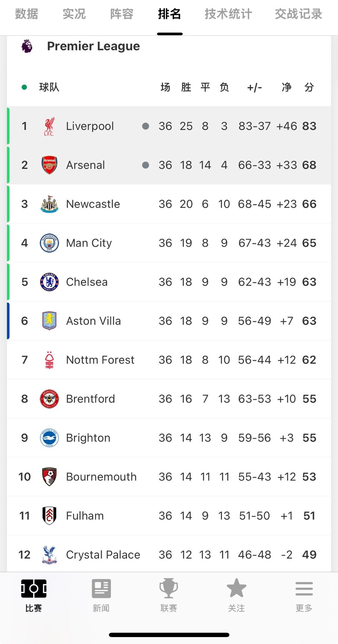Tap the 关注 star icon
The image size is (338, 644).
(x=236, y=588)
